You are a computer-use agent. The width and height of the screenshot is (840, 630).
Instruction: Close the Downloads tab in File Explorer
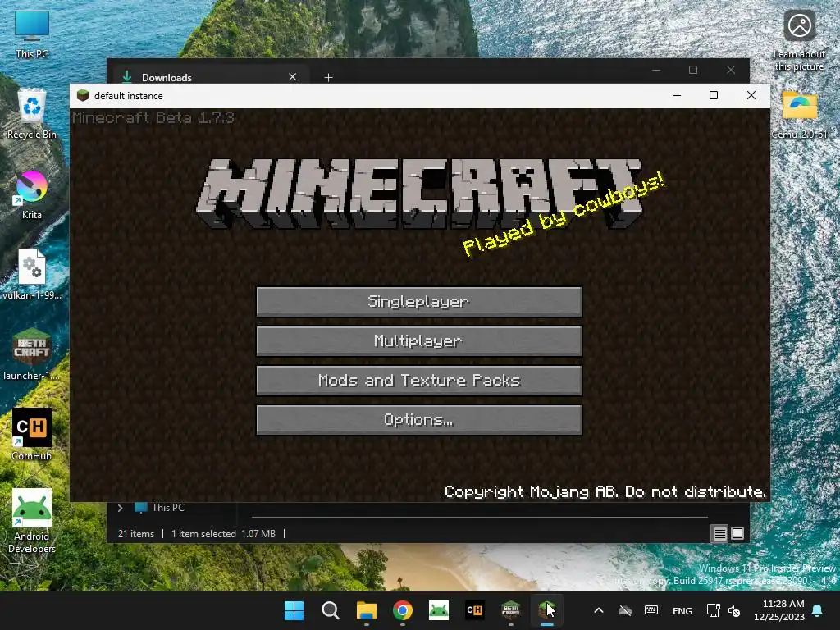click(x=293, y=77)
